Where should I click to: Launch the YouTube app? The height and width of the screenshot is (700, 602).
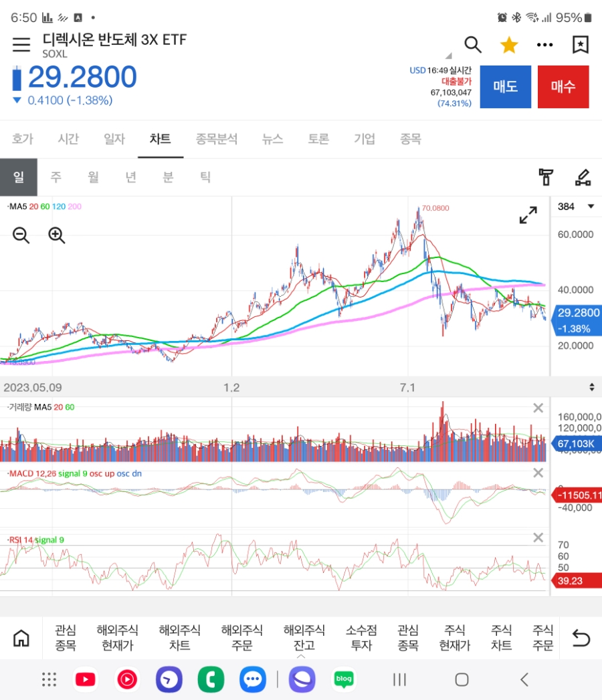click(86, 679)
